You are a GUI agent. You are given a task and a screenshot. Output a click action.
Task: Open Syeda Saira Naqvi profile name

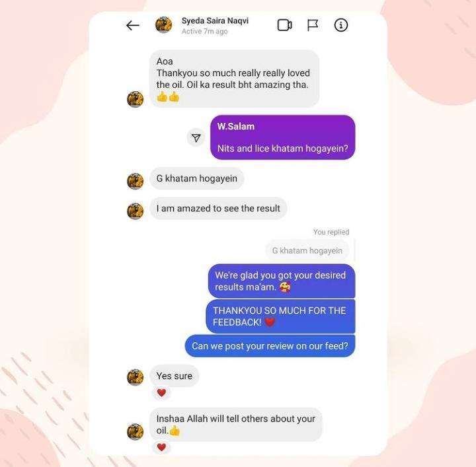tap(215, 20)
